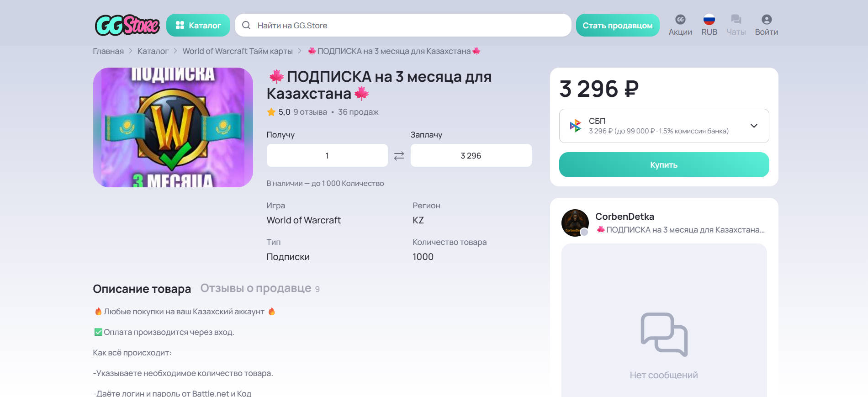Swap values with the exchange arrows icon
This screenshot has width=868, height=397.
(399, 156)
